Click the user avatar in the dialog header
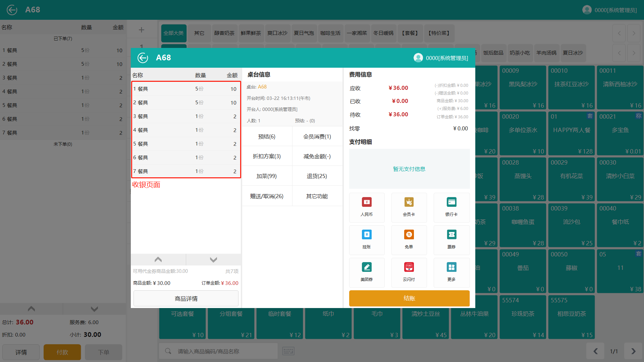This screenshot has width=644, height=362. [x=418, y=58]
